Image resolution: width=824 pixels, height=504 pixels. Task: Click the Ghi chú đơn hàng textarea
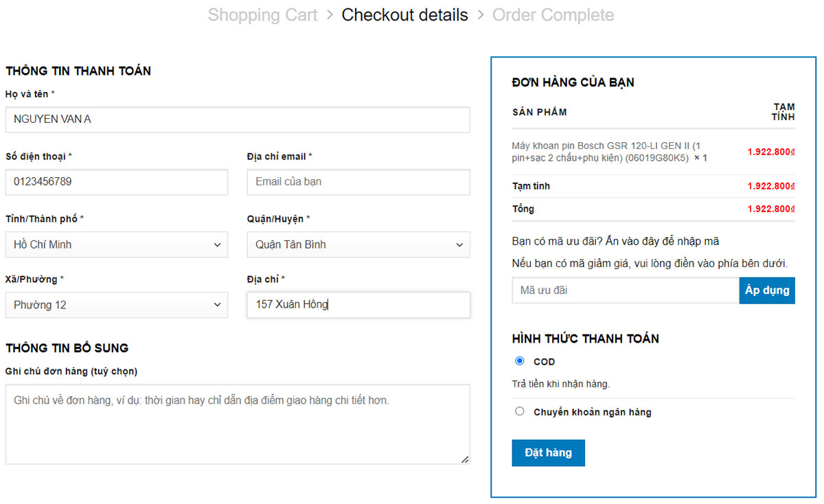pyautogui.click(x=238, y=424)
